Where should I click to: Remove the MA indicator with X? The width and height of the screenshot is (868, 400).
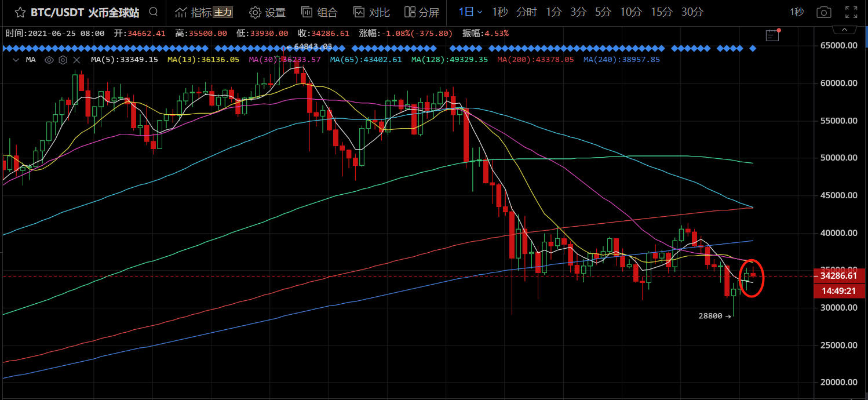coord(78,60)
